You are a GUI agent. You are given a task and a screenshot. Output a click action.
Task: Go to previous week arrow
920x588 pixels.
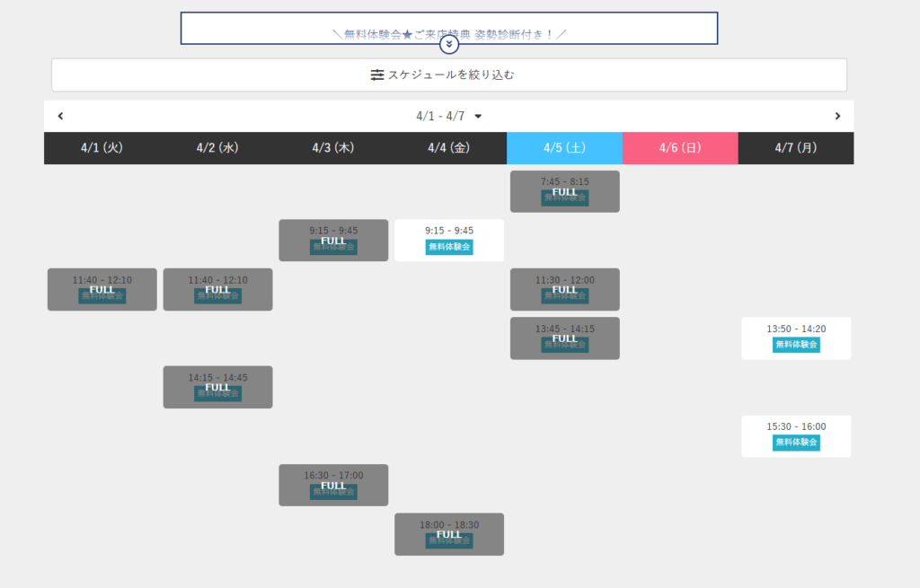60,116
